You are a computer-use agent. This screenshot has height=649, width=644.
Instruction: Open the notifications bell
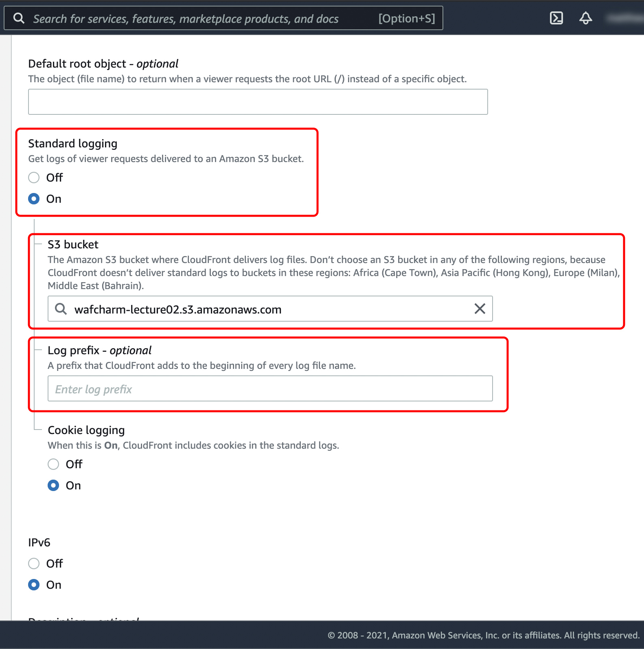click(x=585, y=18)
